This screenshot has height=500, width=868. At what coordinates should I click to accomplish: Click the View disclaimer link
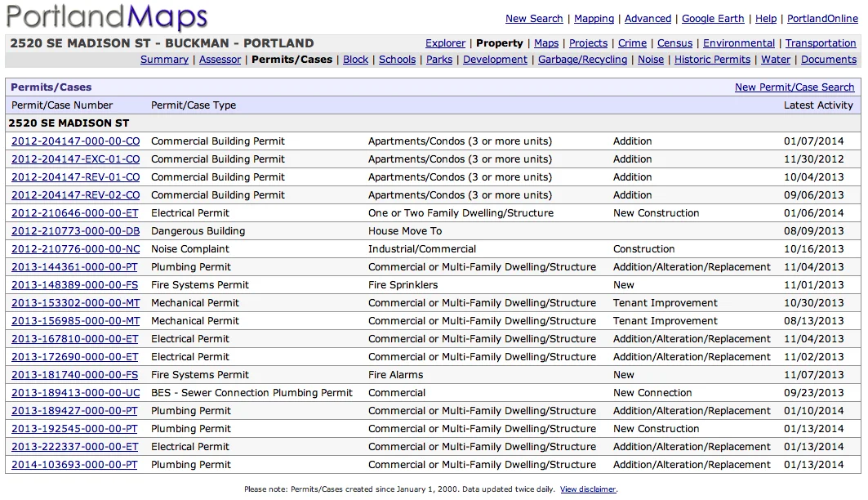[x=588, y=489]
